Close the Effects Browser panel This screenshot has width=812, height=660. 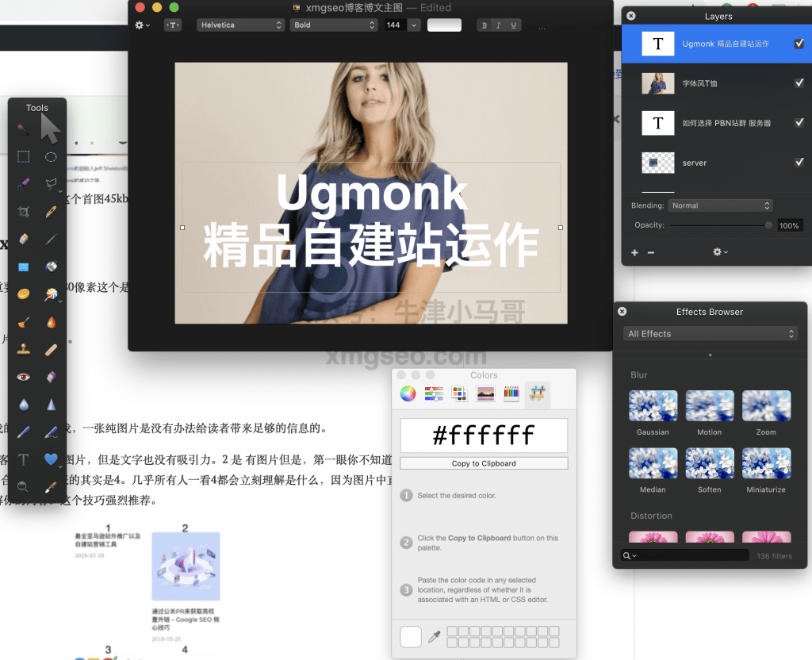[622, 311]
